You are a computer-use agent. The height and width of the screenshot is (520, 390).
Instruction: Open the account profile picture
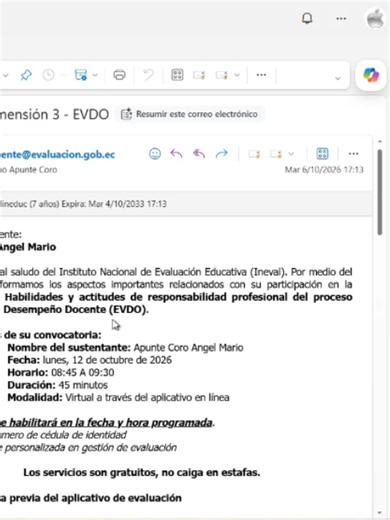coord(376,19)
